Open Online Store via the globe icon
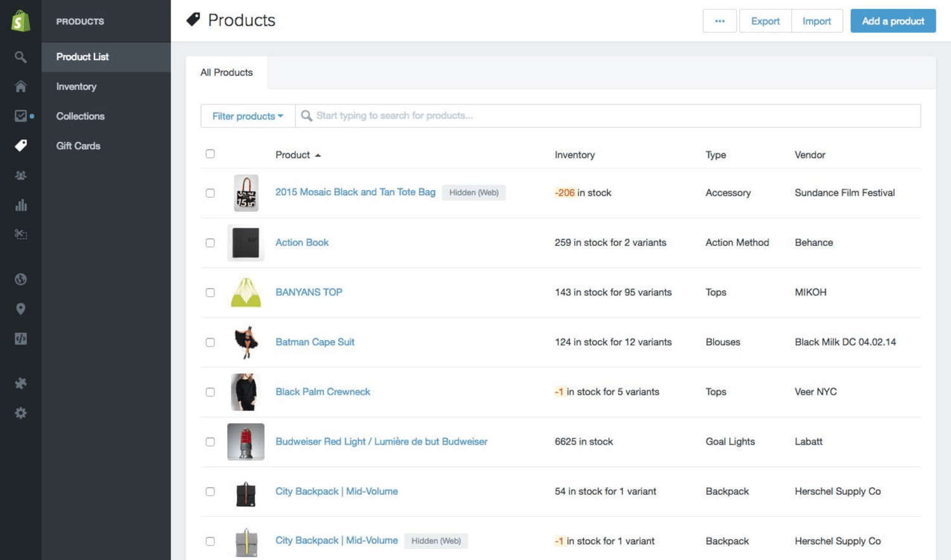This screenshot has height=560, width=951. 20,279
